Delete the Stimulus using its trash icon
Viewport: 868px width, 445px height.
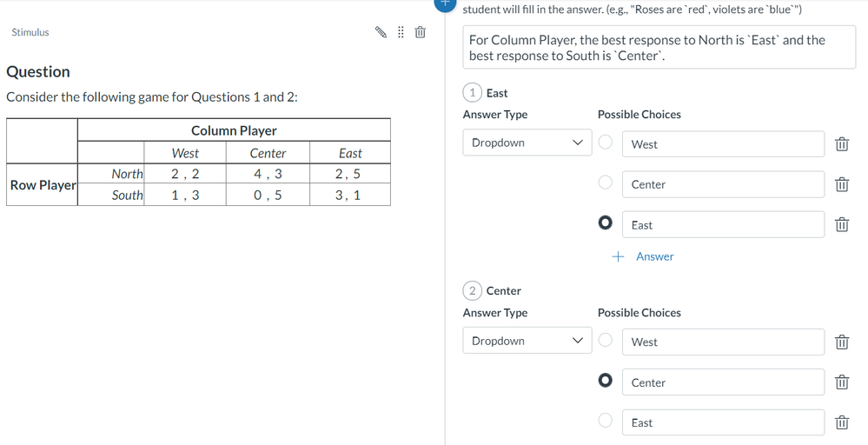(420, 32)
